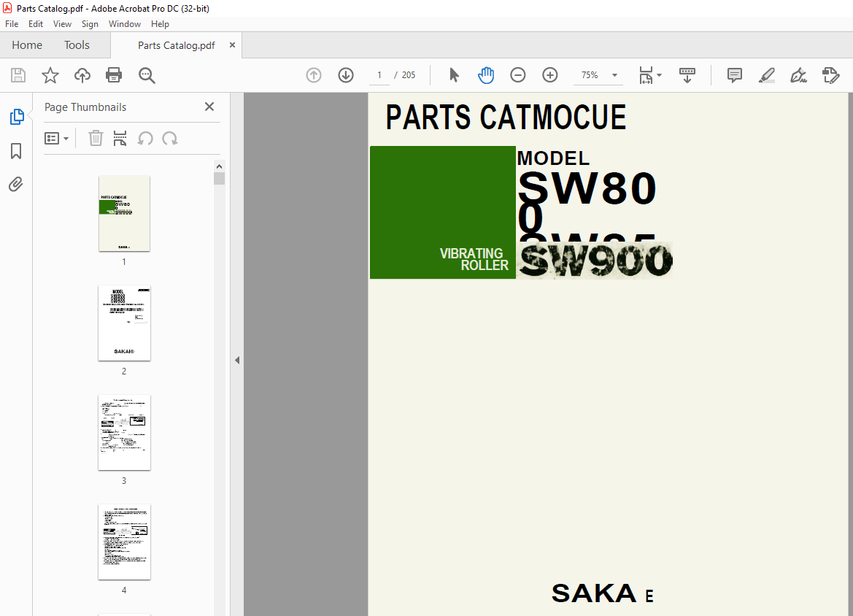Select page 4 thumbnail

124,542
